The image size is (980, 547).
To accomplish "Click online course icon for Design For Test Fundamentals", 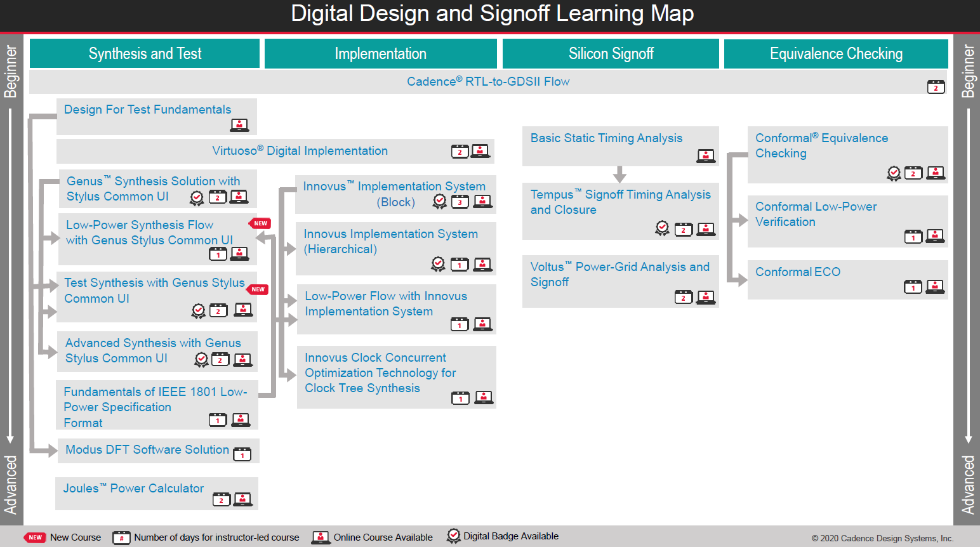I will [x=239, y=125].
